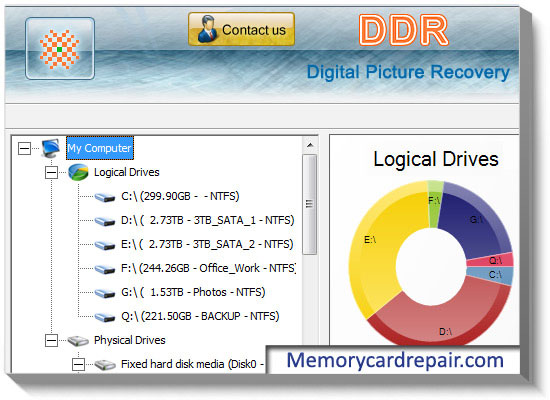This screenshot has width=550, height=400.
Task: Select E:\ 3TB_SATA_2 drive entry
Action: pyautogui.click(x=207, y=244)
